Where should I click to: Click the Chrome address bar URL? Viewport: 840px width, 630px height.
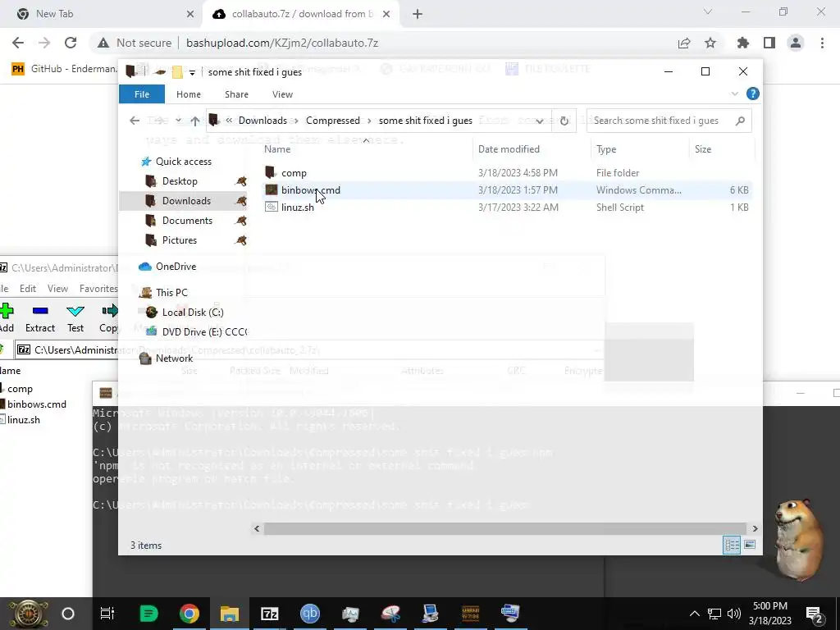coord(282,43)
